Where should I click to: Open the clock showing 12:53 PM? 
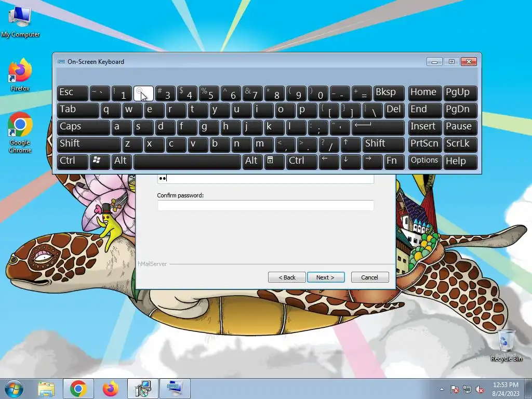pyautogui.click(x=506, y=389)
